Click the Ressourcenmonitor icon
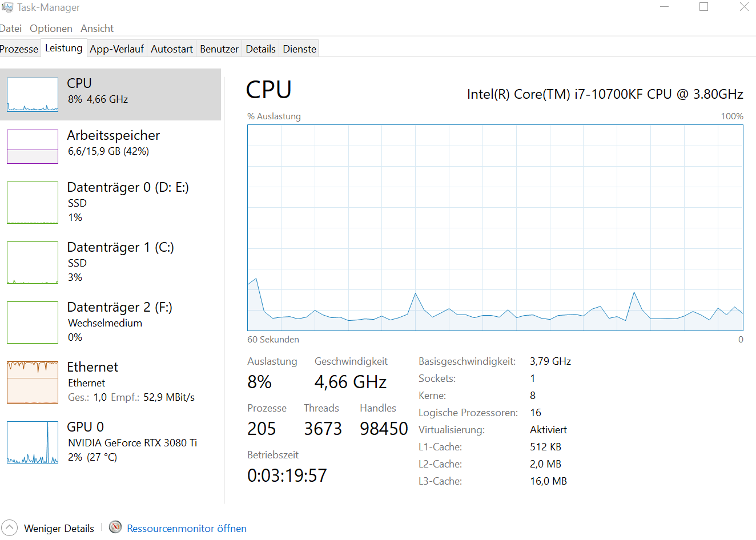This screenshot has width=756, height=540. (x=115, y=528)
